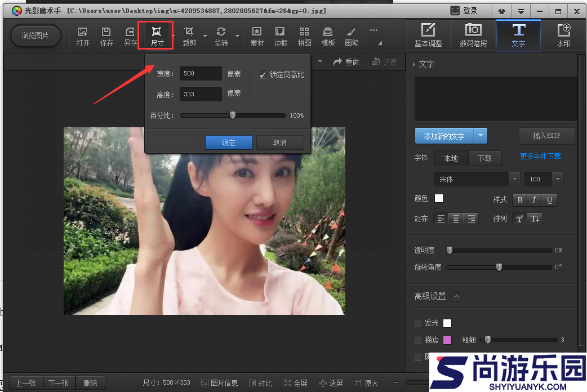Open the 模板 template tool
The image size is (587, 392).
pyautogui.click(x=328, y=37)
